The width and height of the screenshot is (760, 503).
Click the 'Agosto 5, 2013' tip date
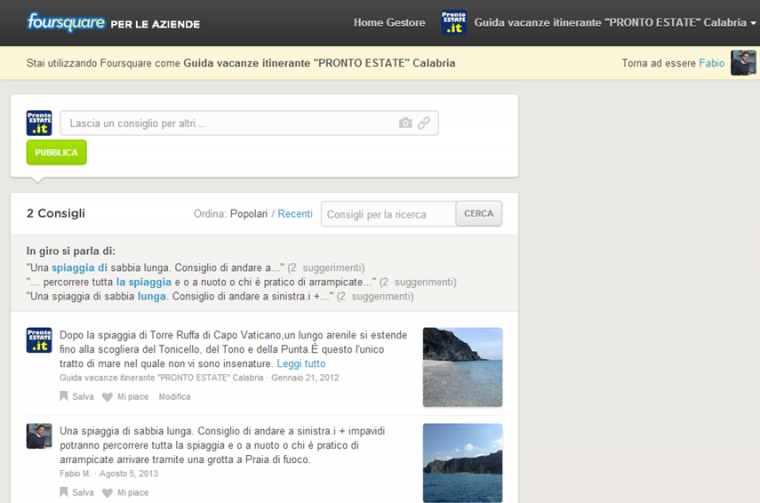[x=128, y=473]
